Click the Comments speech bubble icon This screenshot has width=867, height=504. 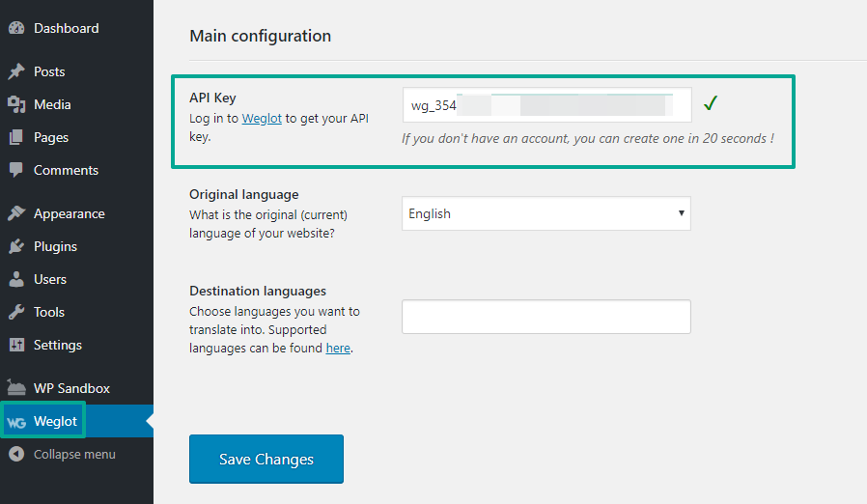[16, 170]
